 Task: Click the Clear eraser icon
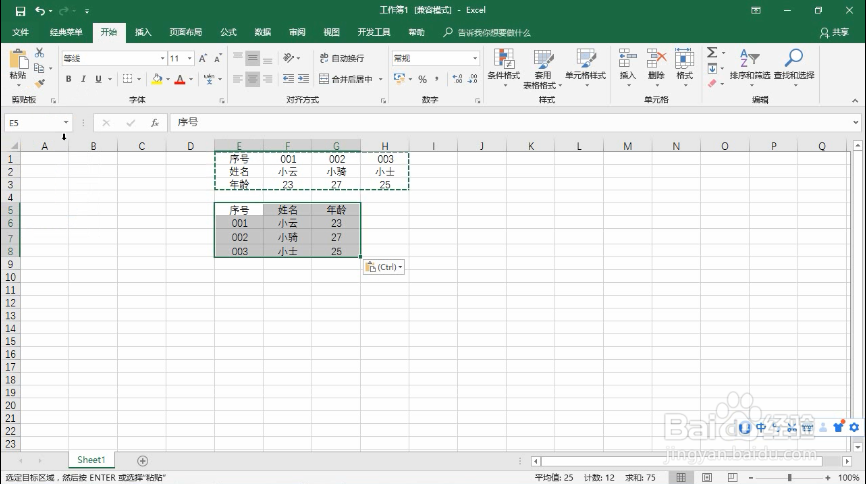click(x=712, y=83)
